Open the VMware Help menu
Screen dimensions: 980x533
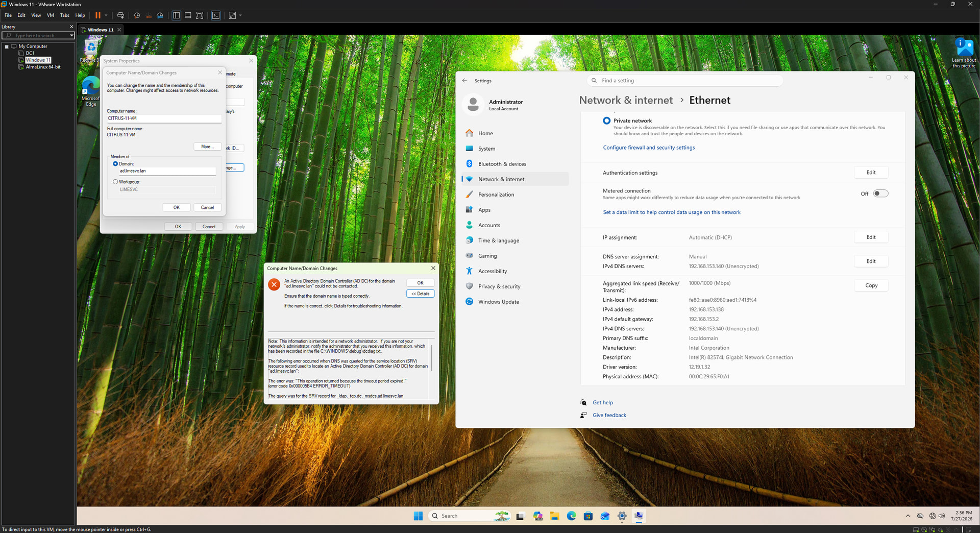click(x=80, y=15)
